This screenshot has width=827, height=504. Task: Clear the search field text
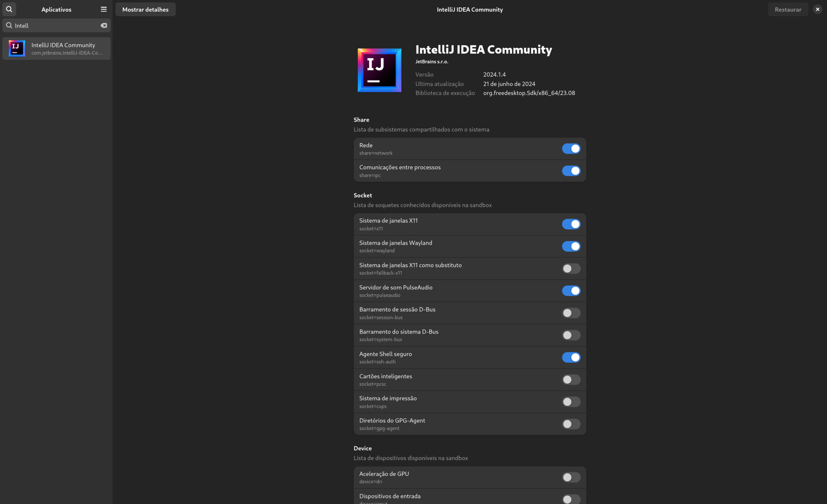coord(104,25)
